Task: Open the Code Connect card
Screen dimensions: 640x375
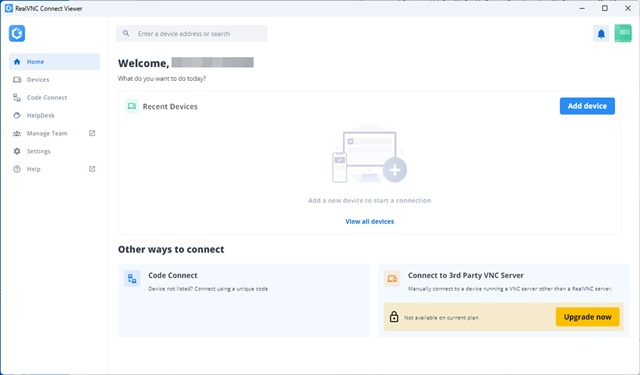Action: [244, 300]
